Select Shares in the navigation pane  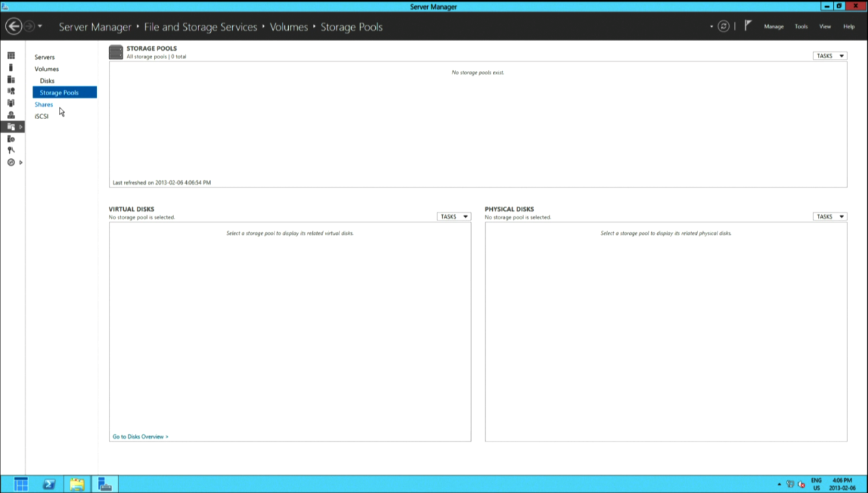[x=44, y=104]
